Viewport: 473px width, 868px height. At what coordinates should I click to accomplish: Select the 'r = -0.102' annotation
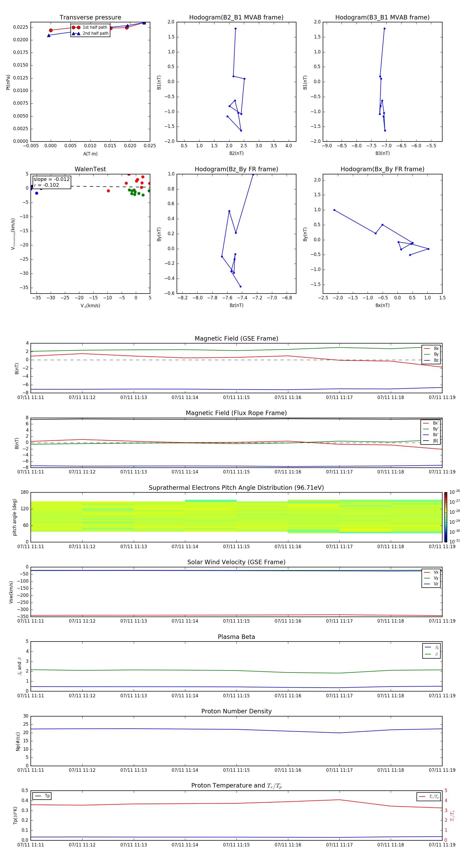click(x=47, y=185)
